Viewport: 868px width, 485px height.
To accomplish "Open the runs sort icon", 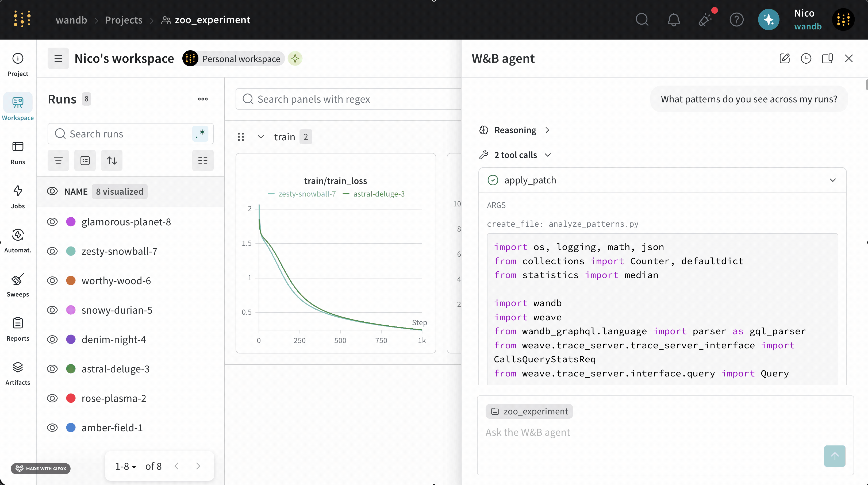I will pos(112,160).
